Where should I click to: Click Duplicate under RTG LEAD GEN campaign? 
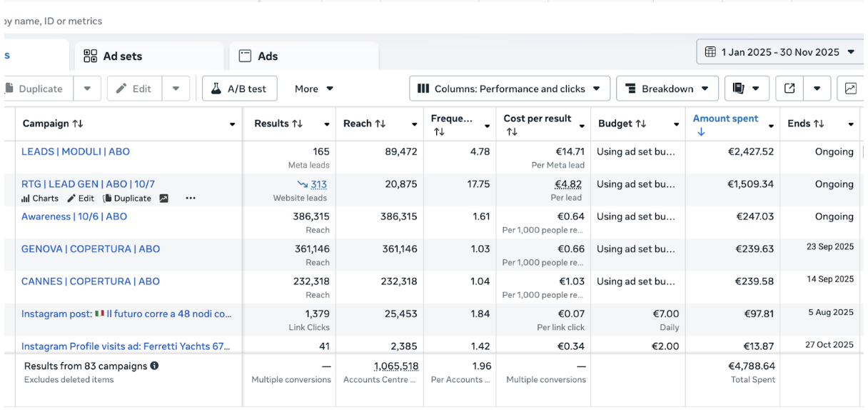tap(127, 199)
